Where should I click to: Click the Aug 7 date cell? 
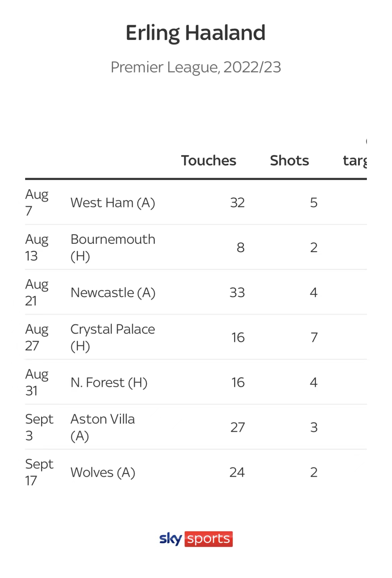(37, 203)
